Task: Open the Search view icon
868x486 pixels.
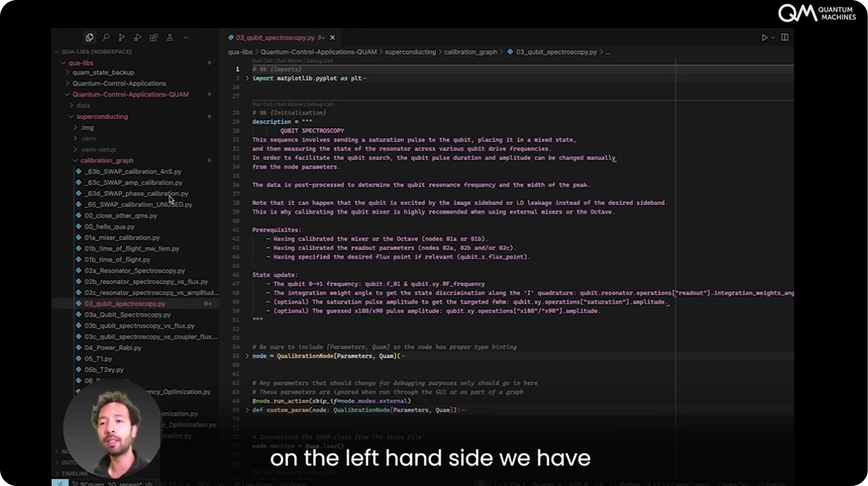Action: (106, 38)
